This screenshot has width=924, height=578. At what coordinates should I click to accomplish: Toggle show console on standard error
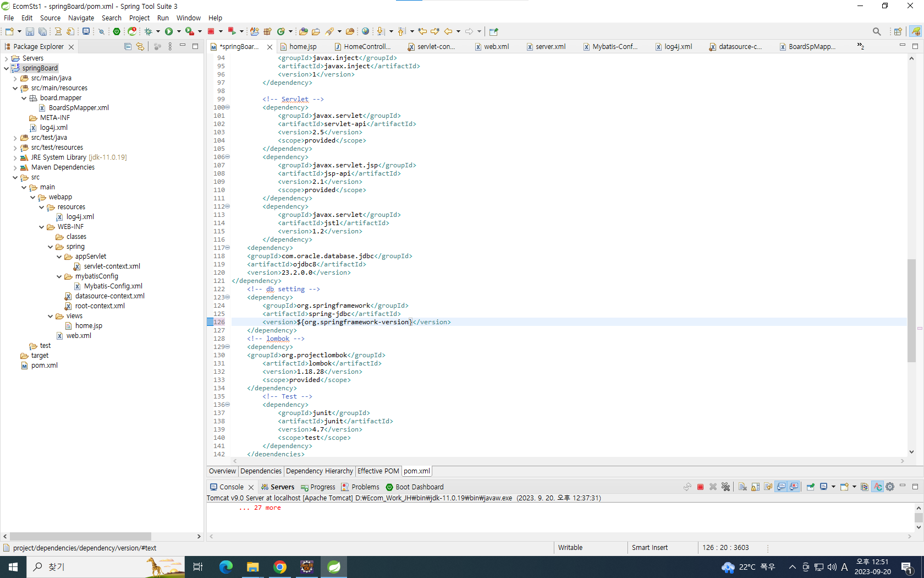[x=794, y=487]
